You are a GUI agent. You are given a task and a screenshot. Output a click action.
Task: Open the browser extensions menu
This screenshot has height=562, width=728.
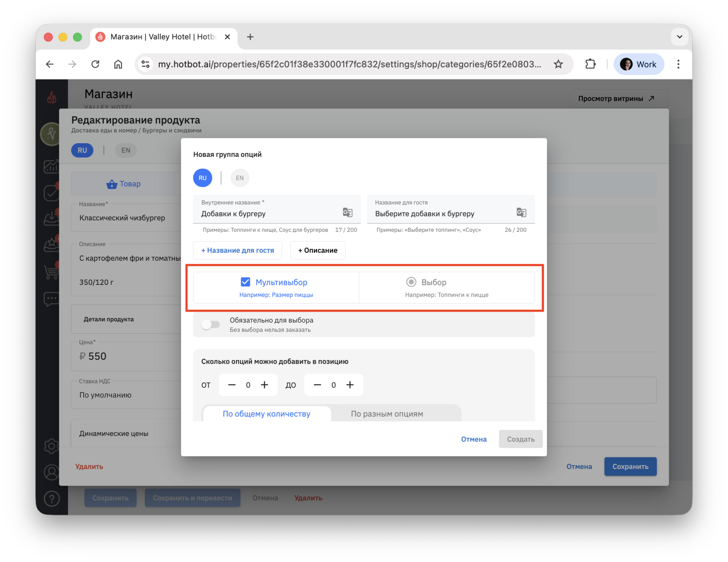[x=590, y=64]
